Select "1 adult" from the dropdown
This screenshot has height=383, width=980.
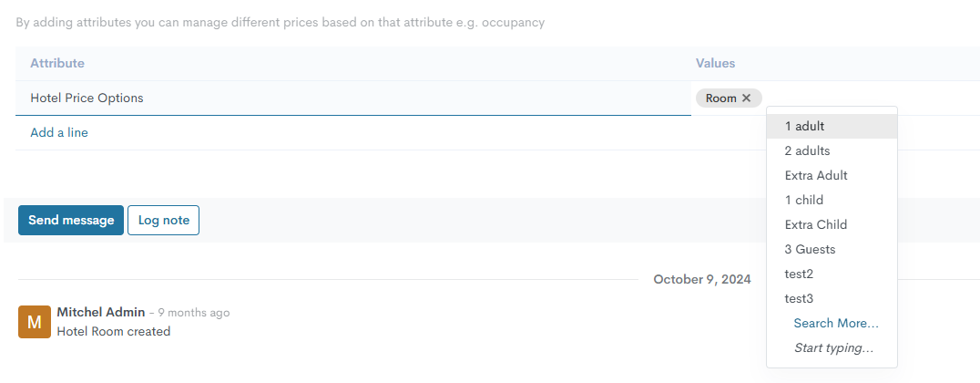coord(804,127)
